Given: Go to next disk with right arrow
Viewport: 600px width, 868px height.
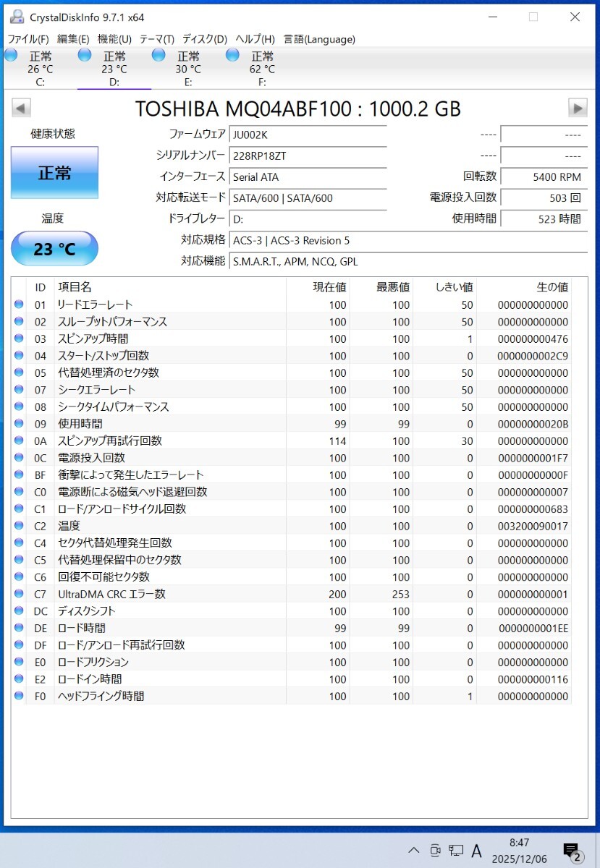Looking at the screenshot, I should coord(578,109).
